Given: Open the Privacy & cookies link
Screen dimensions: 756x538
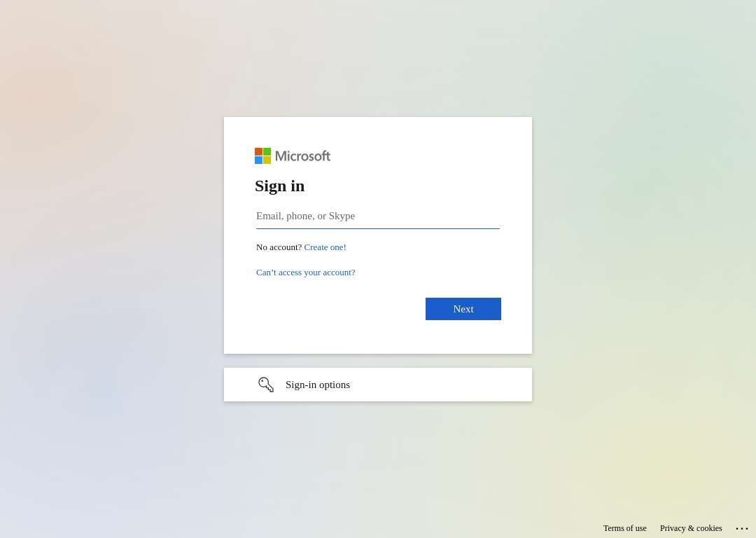Looking at the screenshot, I should (691, 528).
